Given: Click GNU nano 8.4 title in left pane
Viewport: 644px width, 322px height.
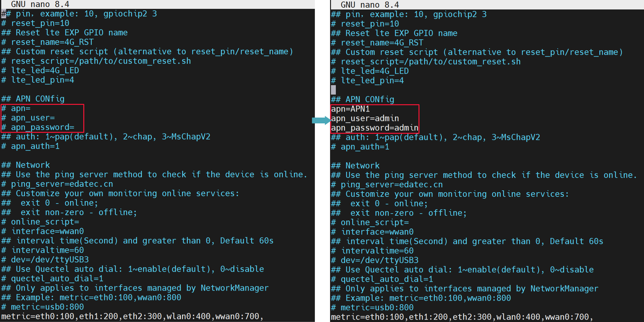Looking at the screenshot, I should tap(40, 4).
